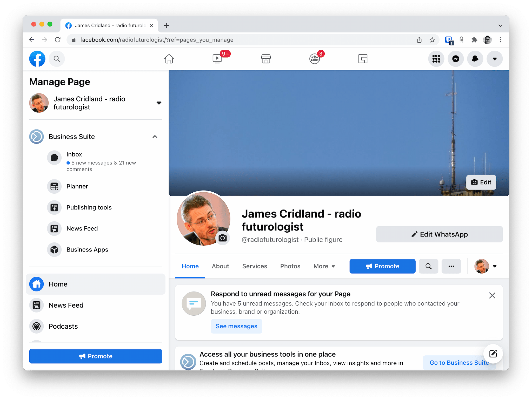The width and height of the screenshot is (532, 400).
Task: Click See messages
Action: [x=236, y=326]
